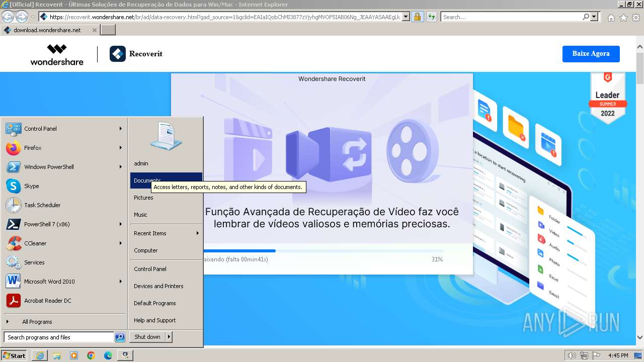The image size is (644, 362).
Task: Open Default Programs
Action: [166, 303]
